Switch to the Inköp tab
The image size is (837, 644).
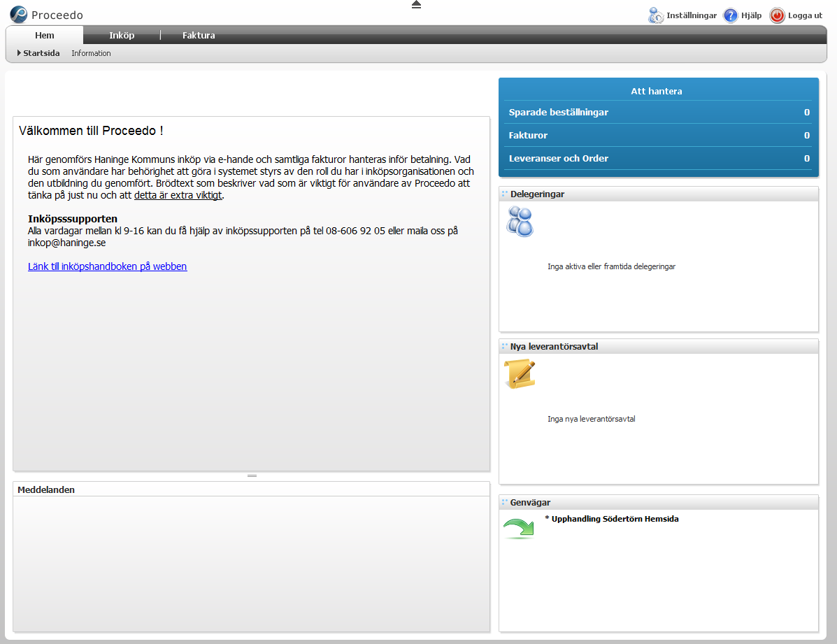click(x=122, y=35)
